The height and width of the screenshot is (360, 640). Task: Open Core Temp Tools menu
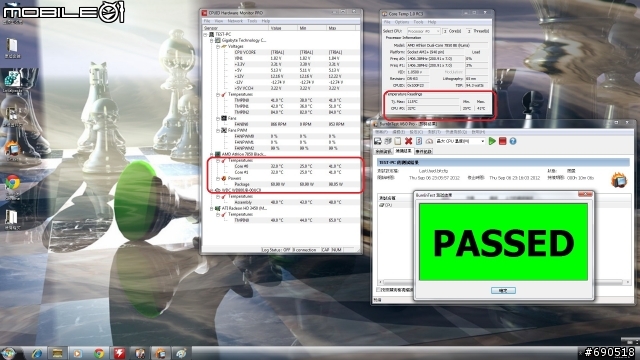[418, 22]
